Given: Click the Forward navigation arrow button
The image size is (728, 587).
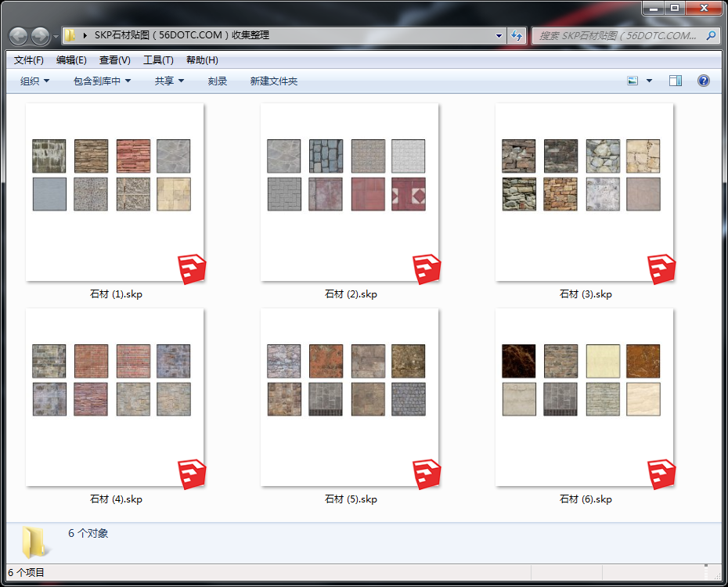Looking at the screenshot, I should click(x=40, y=36).
